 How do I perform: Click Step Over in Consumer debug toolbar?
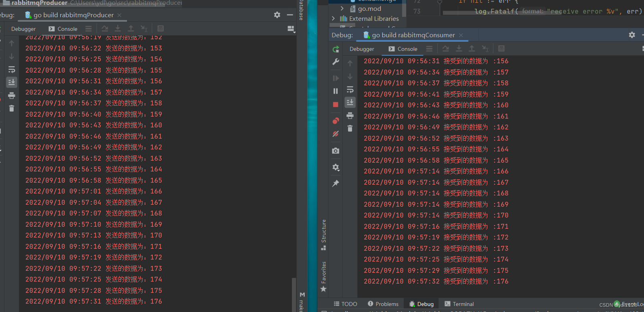446,48
